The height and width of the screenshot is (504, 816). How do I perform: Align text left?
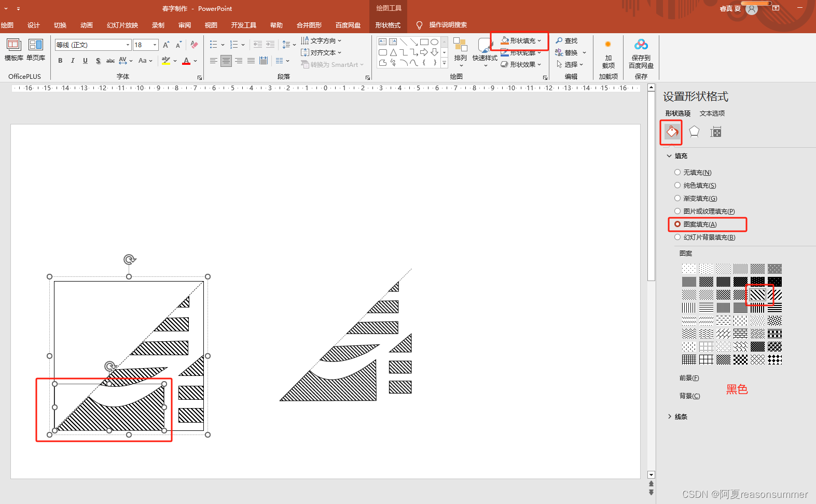214,61
